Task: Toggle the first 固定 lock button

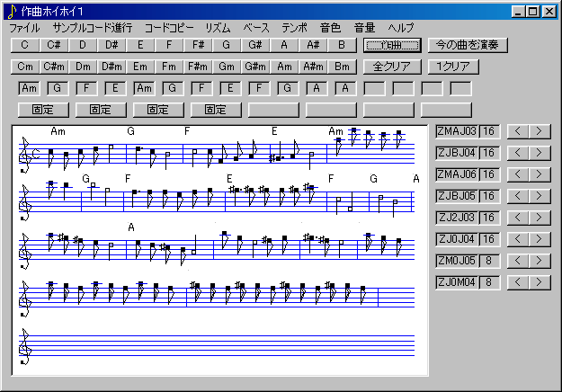Action: click(x=43, y=110)
